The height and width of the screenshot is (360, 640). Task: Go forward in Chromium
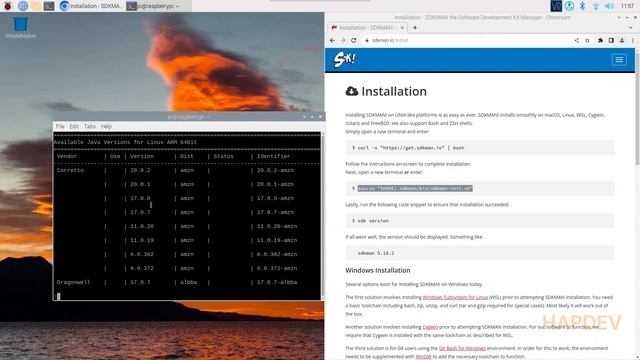[x=343, y=40]
